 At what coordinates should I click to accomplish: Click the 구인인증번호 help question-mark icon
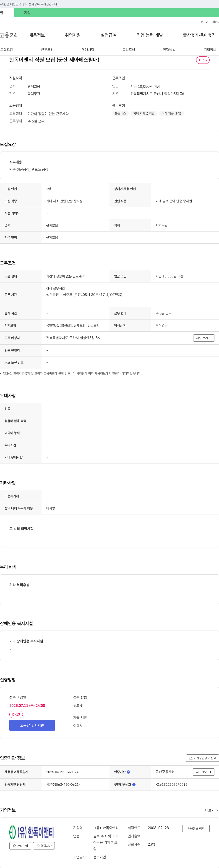tap(134, 784)
